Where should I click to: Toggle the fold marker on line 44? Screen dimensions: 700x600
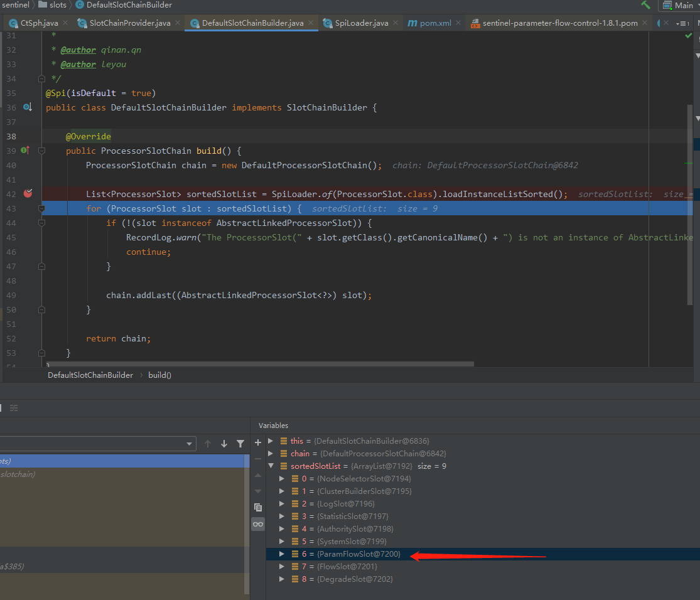[x=41, y=222]
